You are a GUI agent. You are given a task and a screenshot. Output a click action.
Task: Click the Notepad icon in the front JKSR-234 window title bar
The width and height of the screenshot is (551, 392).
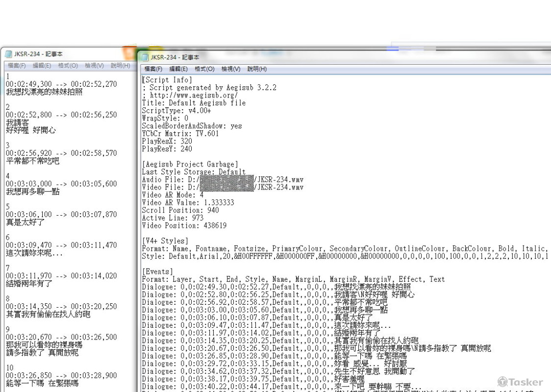(x=145, y=57)
